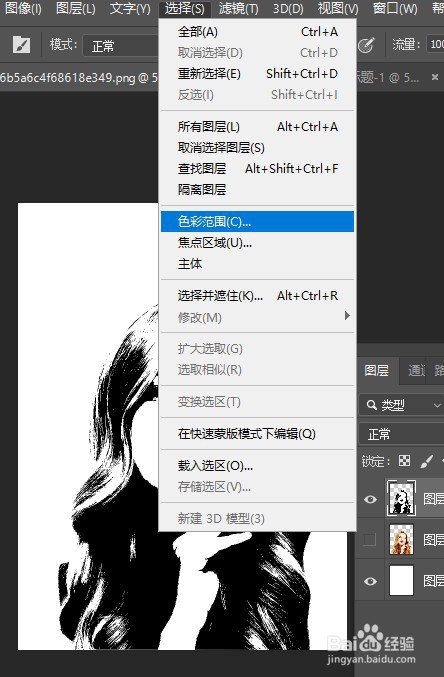The width and height of the screenshot is (444, 677).
Task: Open the layer blend mode 正常 dropdown
Action: click(x=401, y=434)
